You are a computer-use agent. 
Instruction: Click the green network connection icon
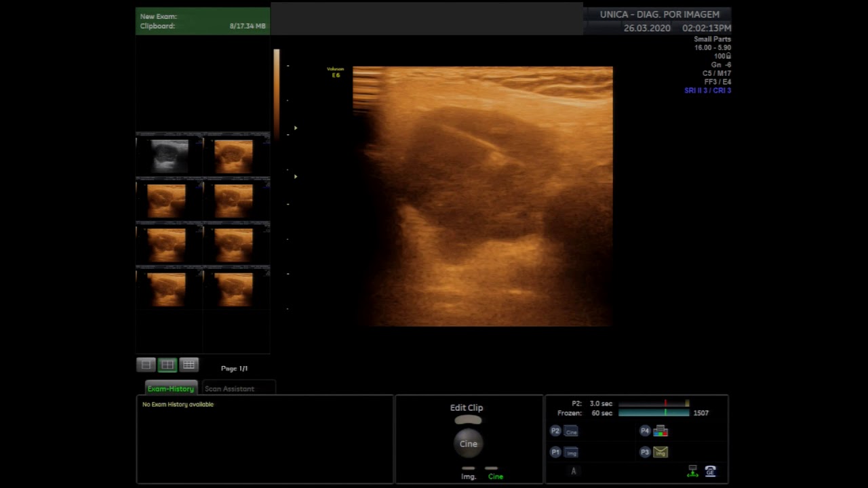692,471
